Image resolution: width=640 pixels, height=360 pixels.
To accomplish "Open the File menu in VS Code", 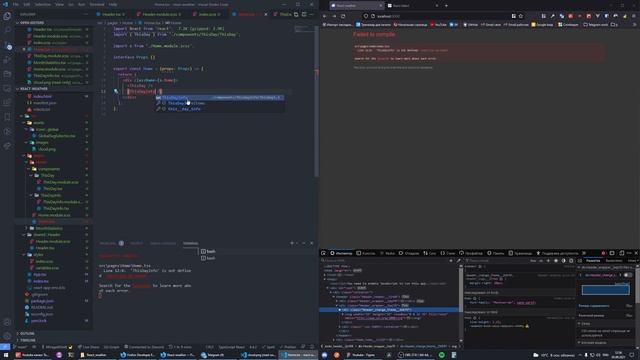I will (x=16, y=4).
